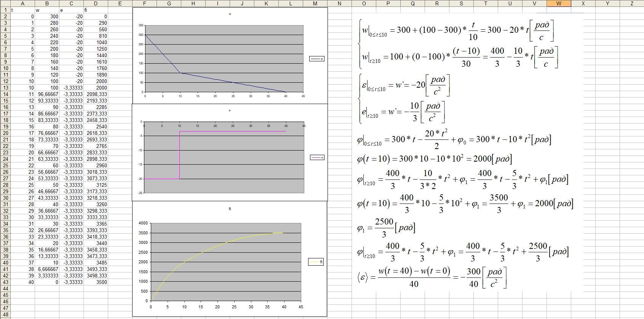This screenshot has height=319, width=644.
Task: Select column N header
Action: 339,3
